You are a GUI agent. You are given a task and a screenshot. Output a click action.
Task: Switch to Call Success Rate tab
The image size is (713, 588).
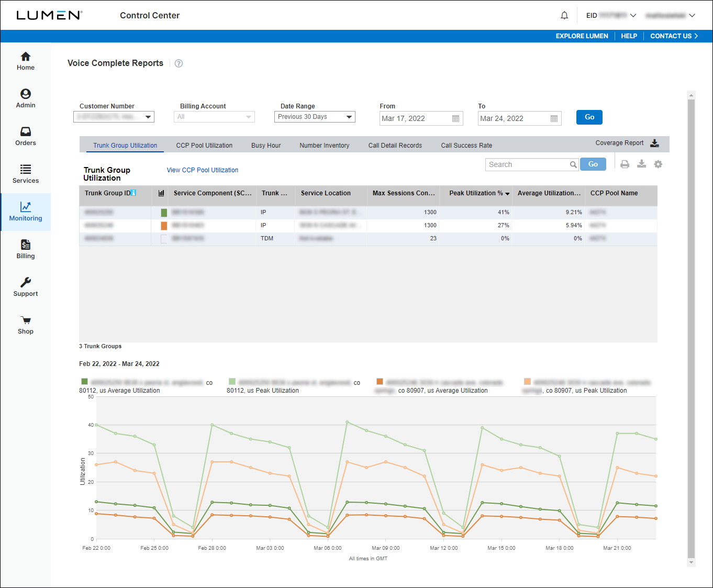(466, 146)
